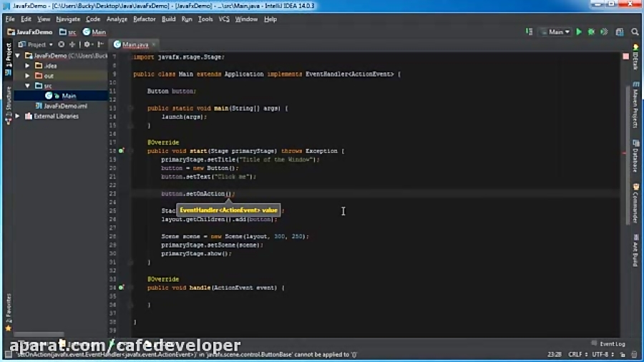Click the Make Project icon

click(529, 31)
